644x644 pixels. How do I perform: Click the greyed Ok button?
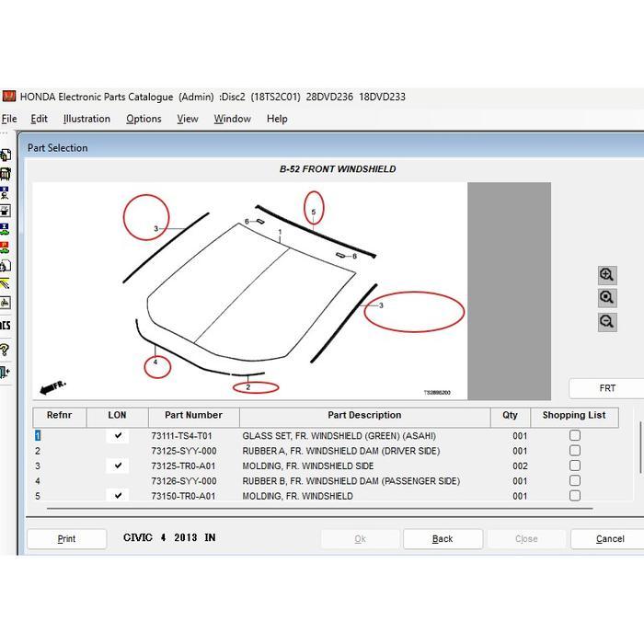pyautogui.click(x=361, y=538)
